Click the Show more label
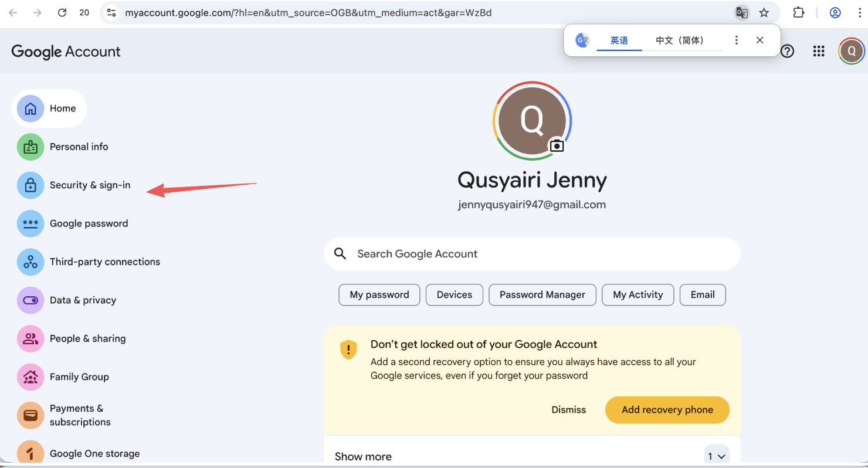The height and width of the screenshot is (468, 868). pyautogui.click(x=363, y=457)
